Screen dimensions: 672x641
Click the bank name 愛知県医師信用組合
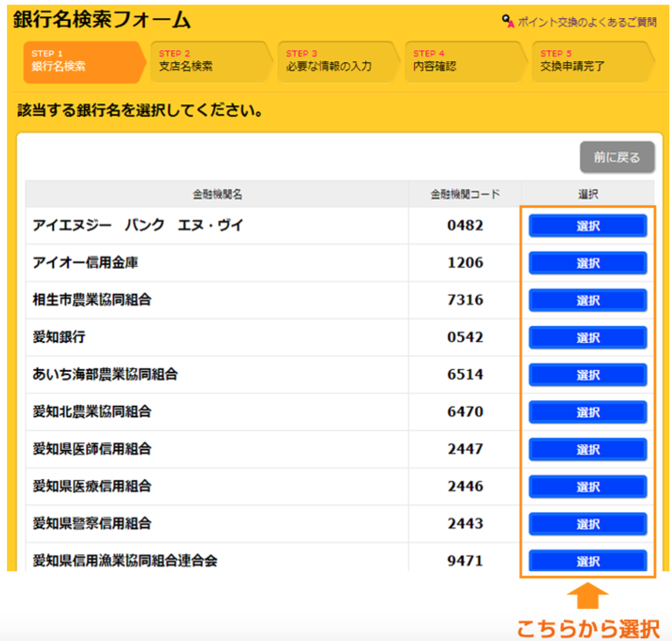point(92,449)
